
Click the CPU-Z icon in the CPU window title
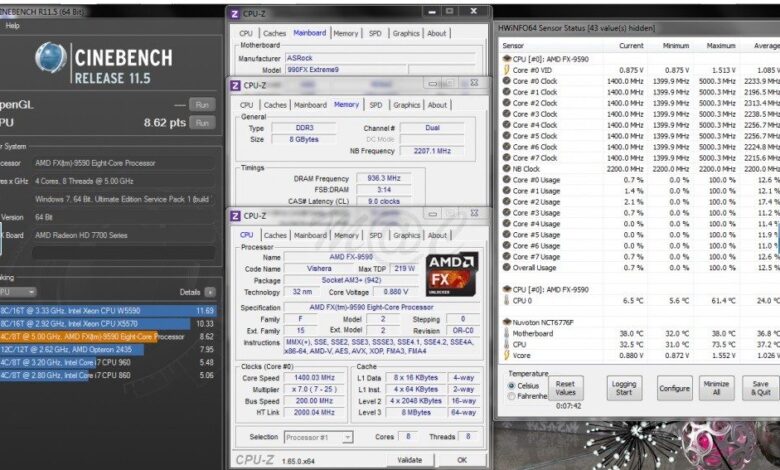pyautogui.click(x=235, y=216)
